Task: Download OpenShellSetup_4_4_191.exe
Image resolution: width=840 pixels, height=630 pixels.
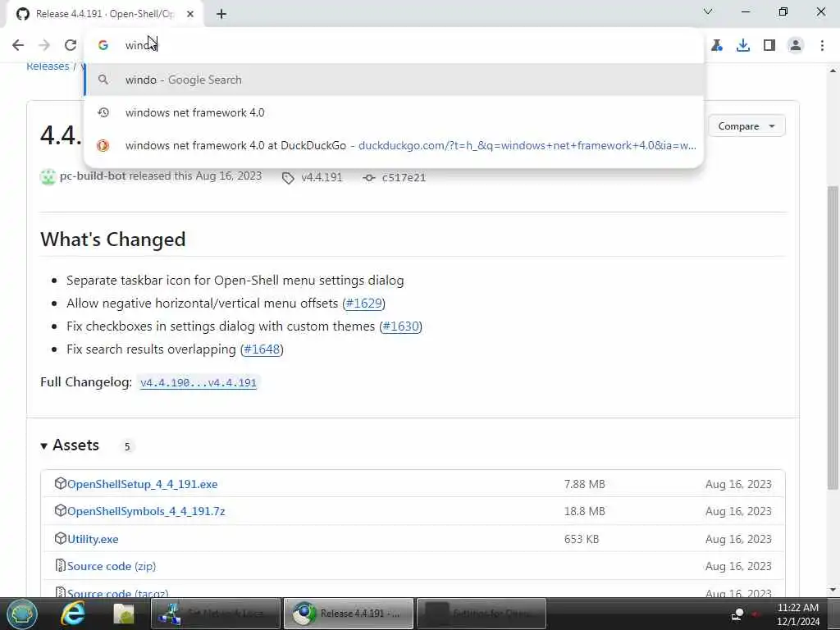Action: click(142, 484)
